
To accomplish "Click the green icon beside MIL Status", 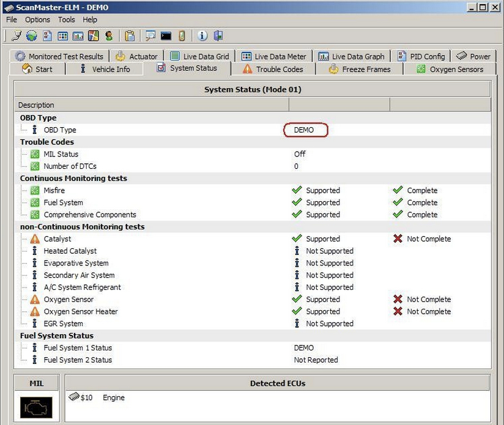I will (x=35, y=154).
